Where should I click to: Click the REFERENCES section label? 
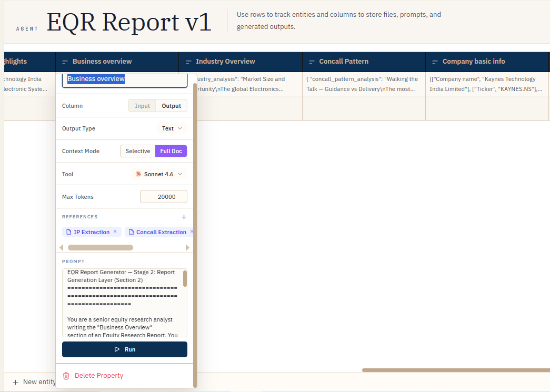pyautogui.click(x=79, y=217)
